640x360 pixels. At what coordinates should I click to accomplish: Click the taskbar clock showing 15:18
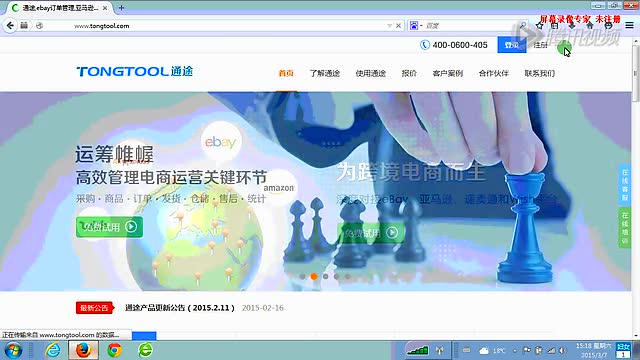point(593,350)
